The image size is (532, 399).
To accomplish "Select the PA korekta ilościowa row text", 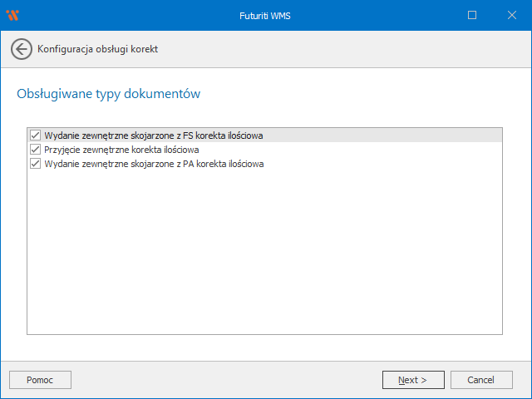I will click(x=154, y=164).
